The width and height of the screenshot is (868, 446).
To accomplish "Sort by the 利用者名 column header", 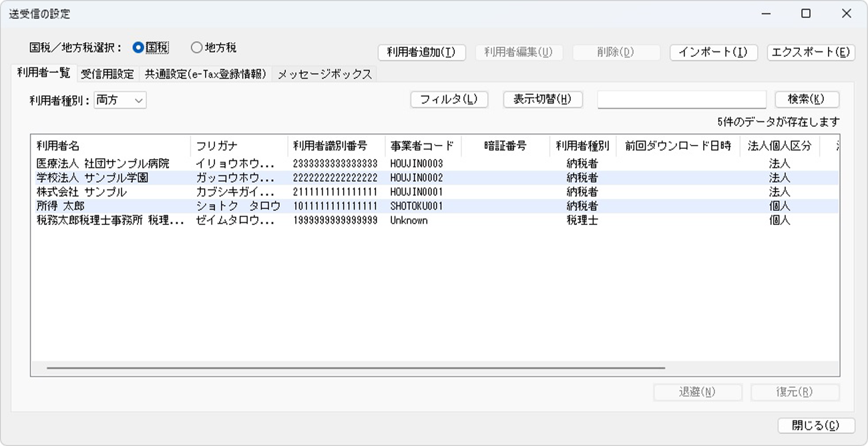I will (x=111, y=146).
